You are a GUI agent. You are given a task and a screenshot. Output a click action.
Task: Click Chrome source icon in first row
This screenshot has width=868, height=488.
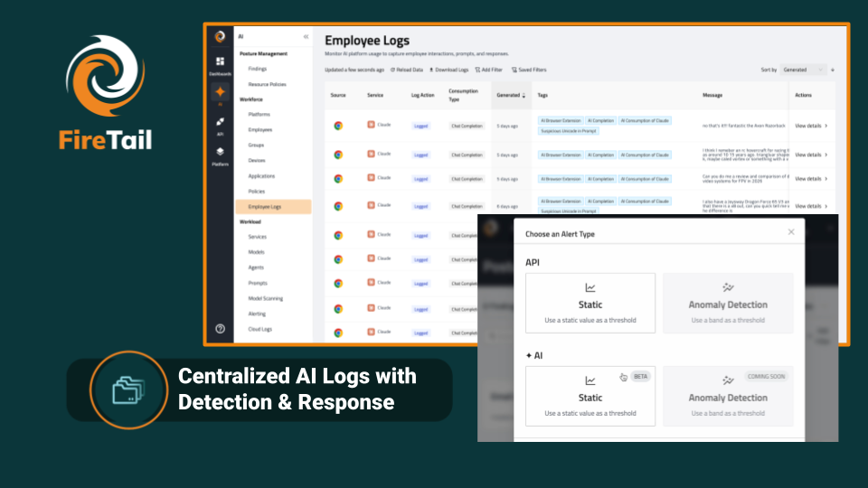tap(338, 126)
